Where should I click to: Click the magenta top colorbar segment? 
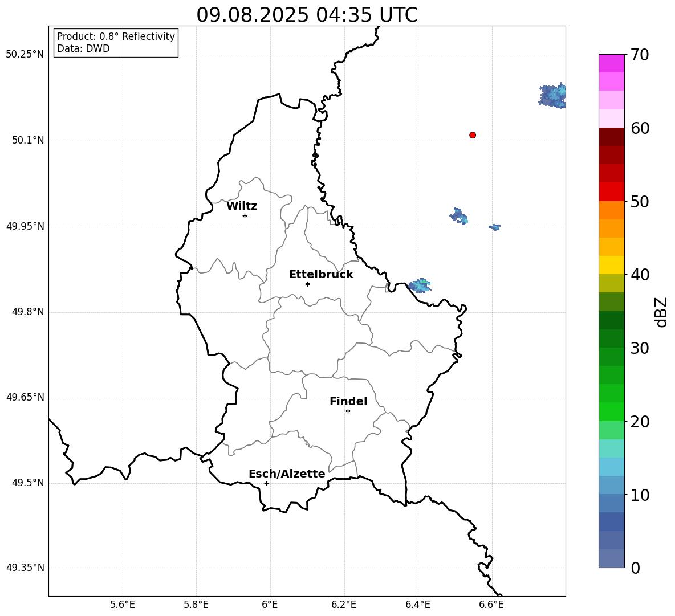(x=611, y=64)
